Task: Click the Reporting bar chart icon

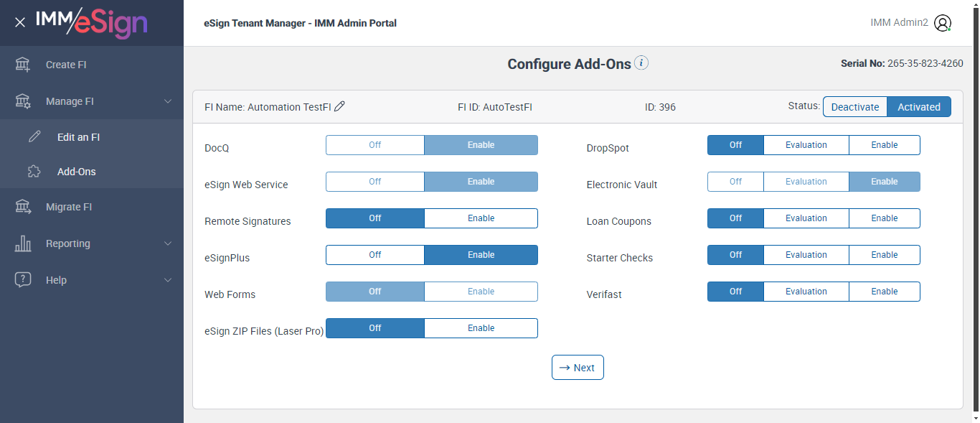Action: 23,243
